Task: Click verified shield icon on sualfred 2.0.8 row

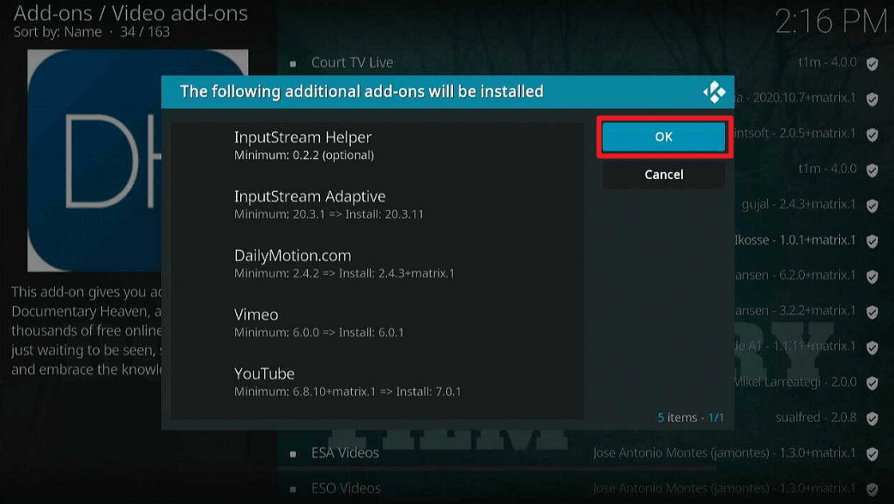Action: pyautogui.click(x=872, y=418)
